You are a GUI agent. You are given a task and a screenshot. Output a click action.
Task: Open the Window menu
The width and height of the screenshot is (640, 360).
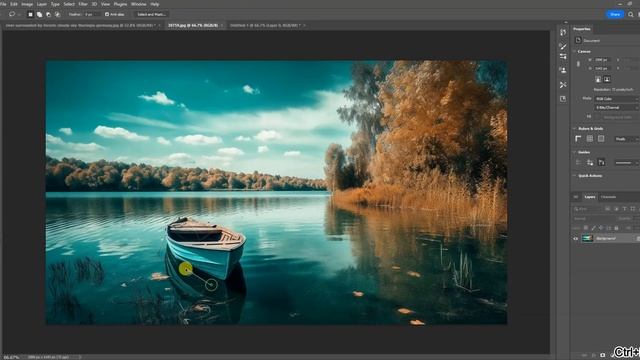[x=138, y=4]
